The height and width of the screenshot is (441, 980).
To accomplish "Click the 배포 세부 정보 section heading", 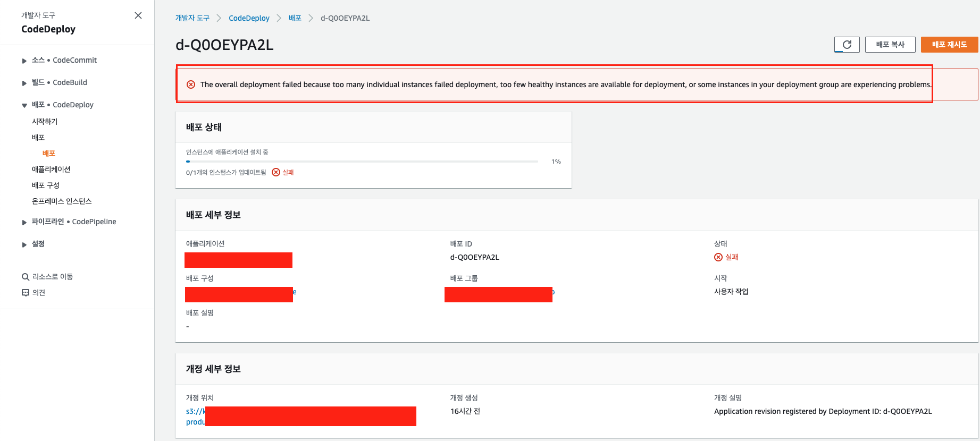I will coord(213,215).
